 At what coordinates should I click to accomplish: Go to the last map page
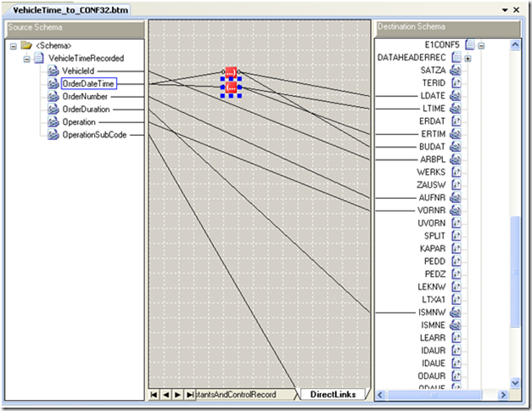click(189, 395)
